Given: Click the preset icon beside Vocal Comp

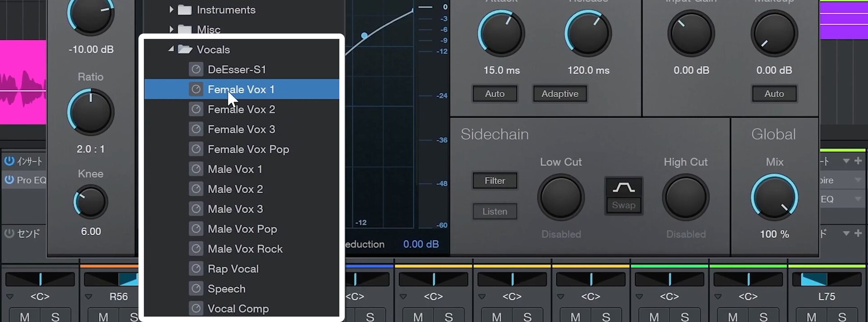Looking at the screenshot, I should click(x=196, y=308).
